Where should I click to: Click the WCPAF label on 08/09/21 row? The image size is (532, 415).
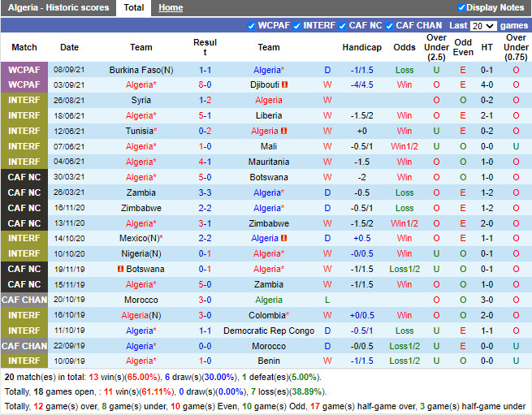tap(24, 71)
